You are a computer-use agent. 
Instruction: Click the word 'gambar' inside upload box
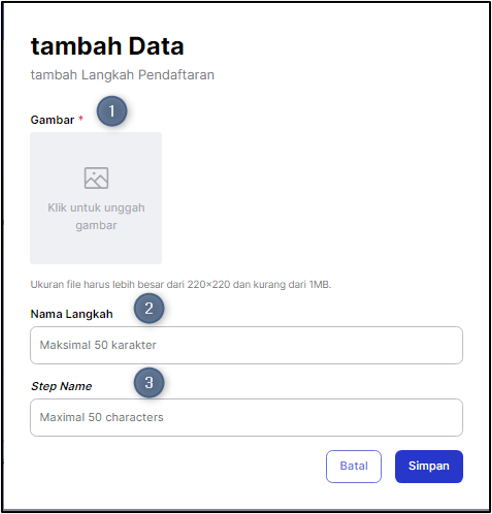point(96,226)
